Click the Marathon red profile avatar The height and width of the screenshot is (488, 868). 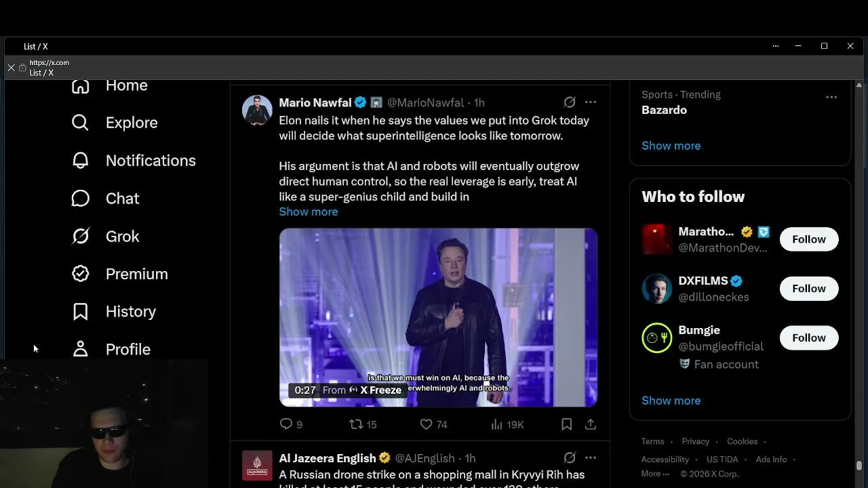[x=656, y=239]
